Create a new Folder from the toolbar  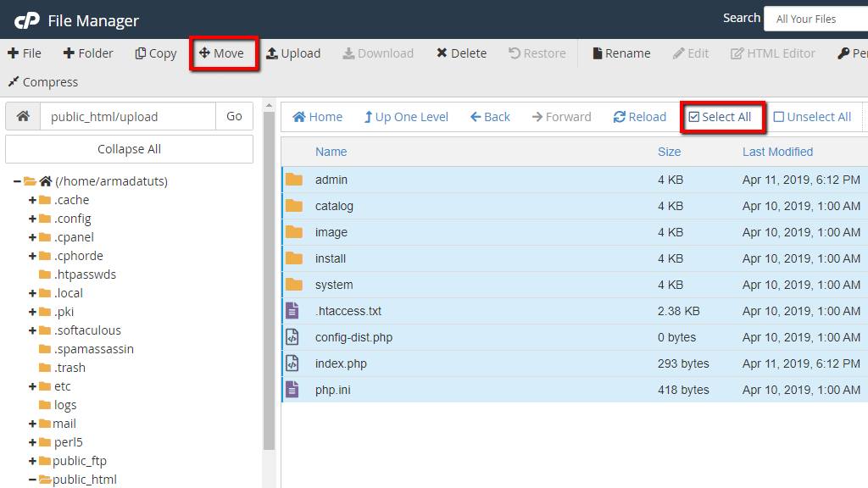click(88, 53)
